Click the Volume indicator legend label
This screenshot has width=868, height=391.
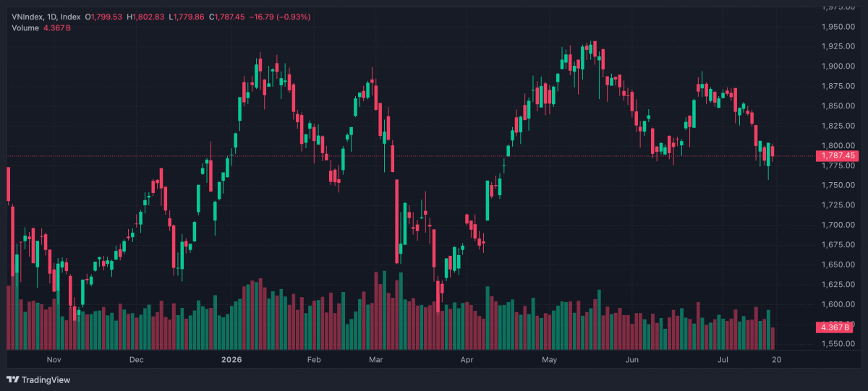point(27,28)
